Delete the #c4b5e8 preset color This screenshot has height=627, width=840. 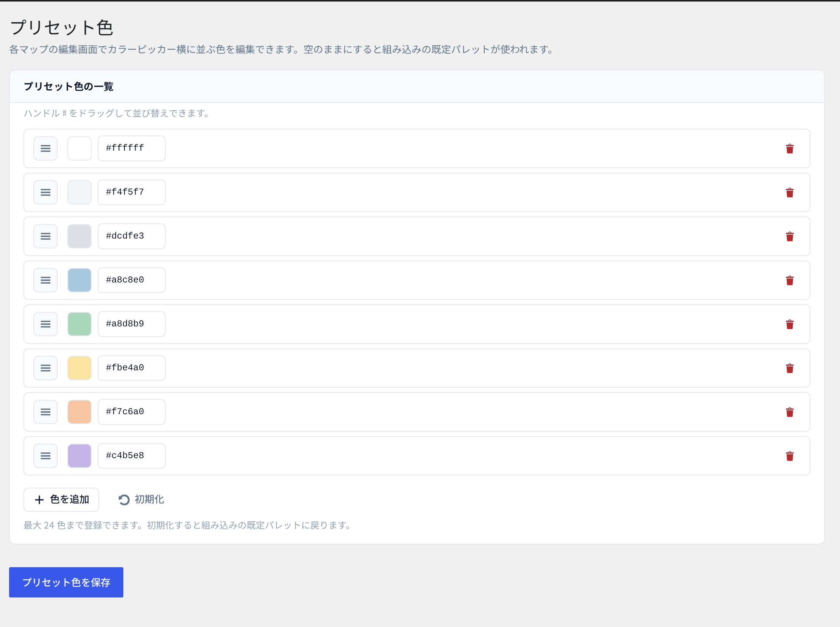pos(790,456)
